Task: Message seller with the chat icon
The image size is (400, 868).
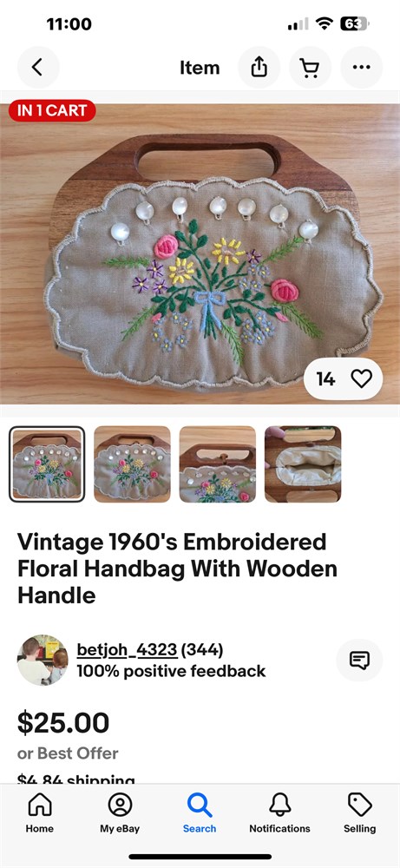Action: click(x=359, y=660)
